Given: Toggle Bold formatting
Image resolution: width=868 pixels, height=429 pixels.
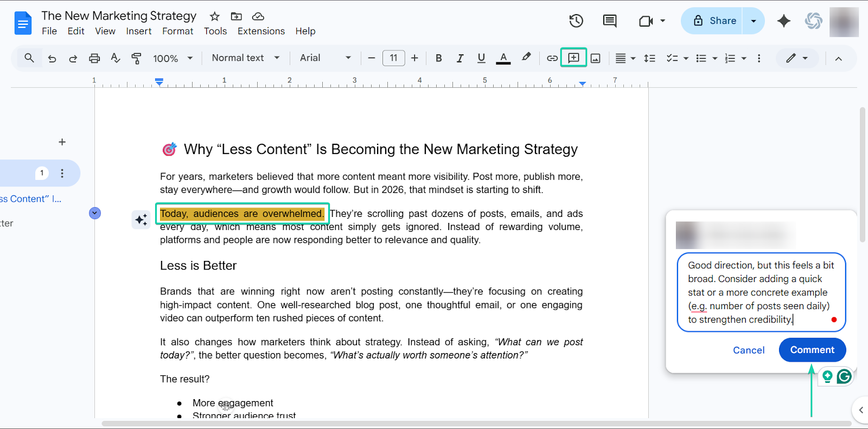Looking at the screenshot, I should [x=439, y=58].
